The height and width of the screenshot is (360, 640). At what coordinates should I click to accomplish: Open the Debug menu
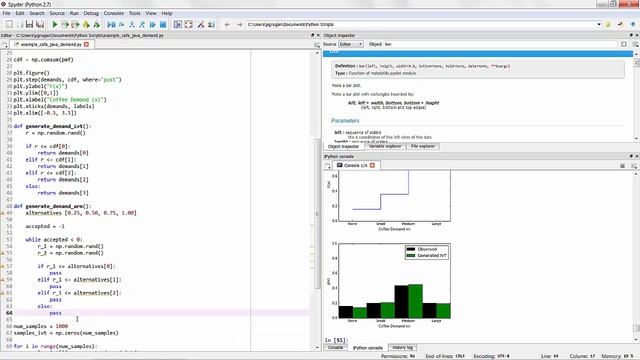pyautogui.click(x=91, y=13)
